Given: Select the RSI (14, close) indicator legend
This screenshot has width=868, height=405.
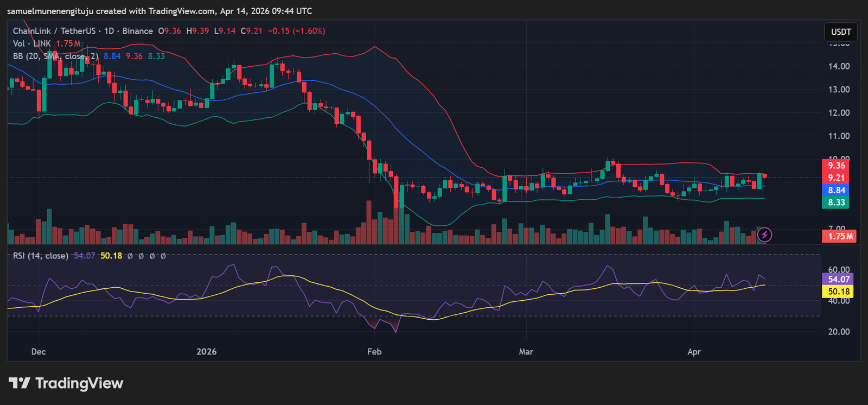Looking at the screenshot, I should click(x=41, y=256).
